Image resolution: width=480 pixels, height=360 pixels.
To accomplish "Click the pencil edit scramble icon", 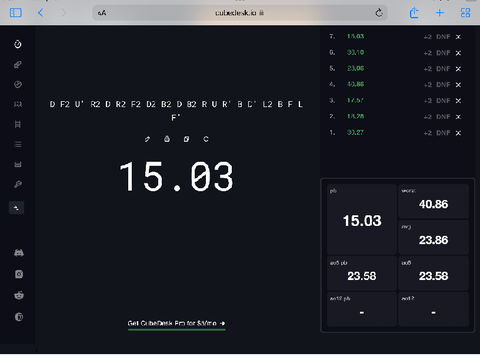I will [147, 139].
